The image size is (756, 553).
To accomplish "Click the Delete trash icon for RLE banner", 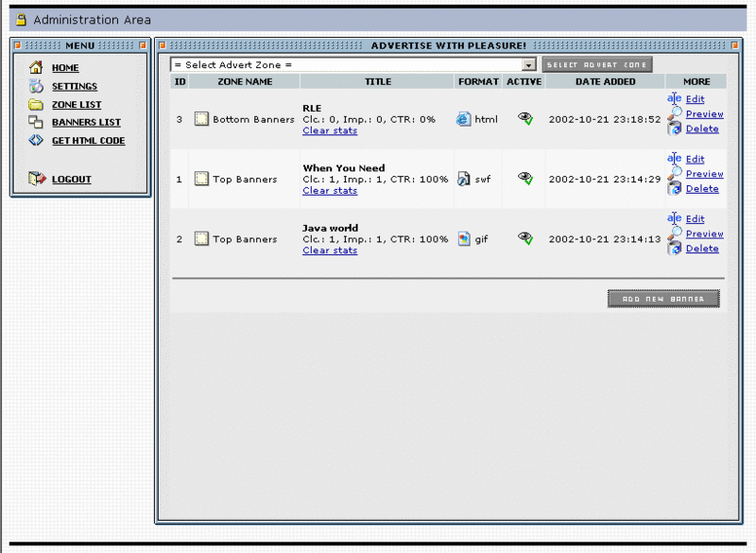I will click(675, 129).
